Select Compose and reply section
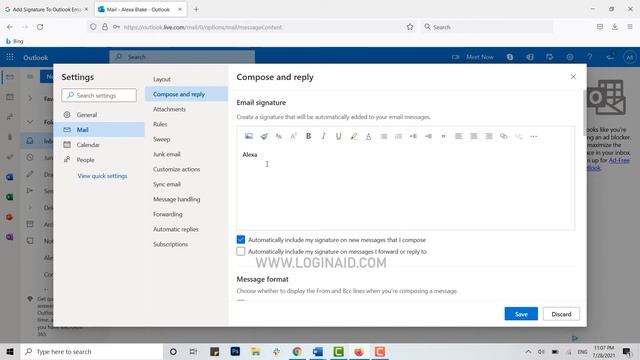The image size is (640, 360). [187, 94]
